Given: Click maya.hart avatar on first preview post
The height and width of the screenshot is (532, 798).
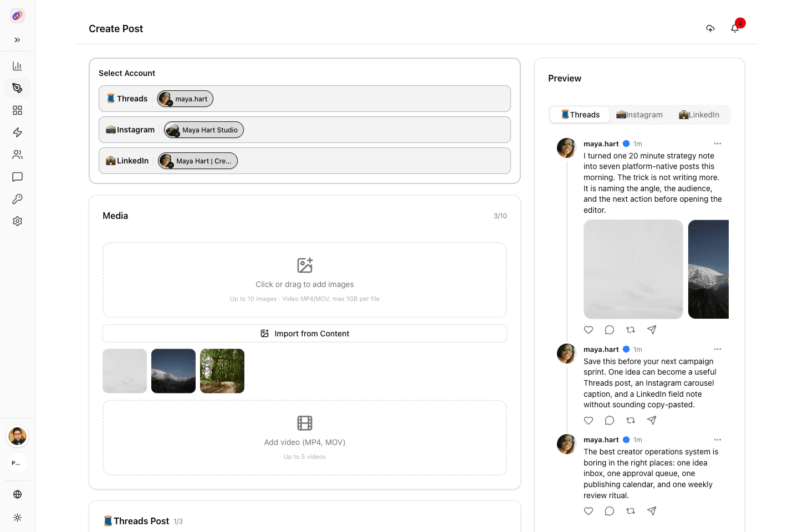Looking at the screenshot, I should tap(567, 148).
